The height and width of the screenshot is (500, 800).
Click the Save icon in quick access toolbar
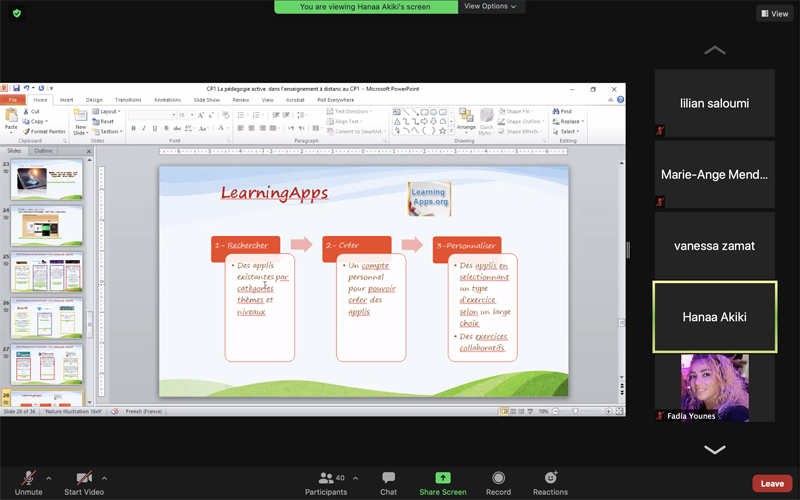point(16,88)
